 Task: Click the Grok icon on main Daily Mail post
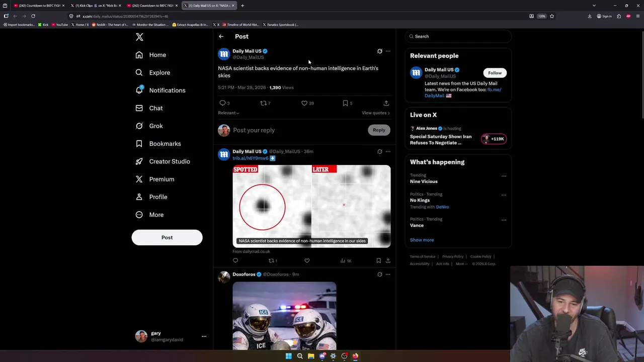pos(380,51)
